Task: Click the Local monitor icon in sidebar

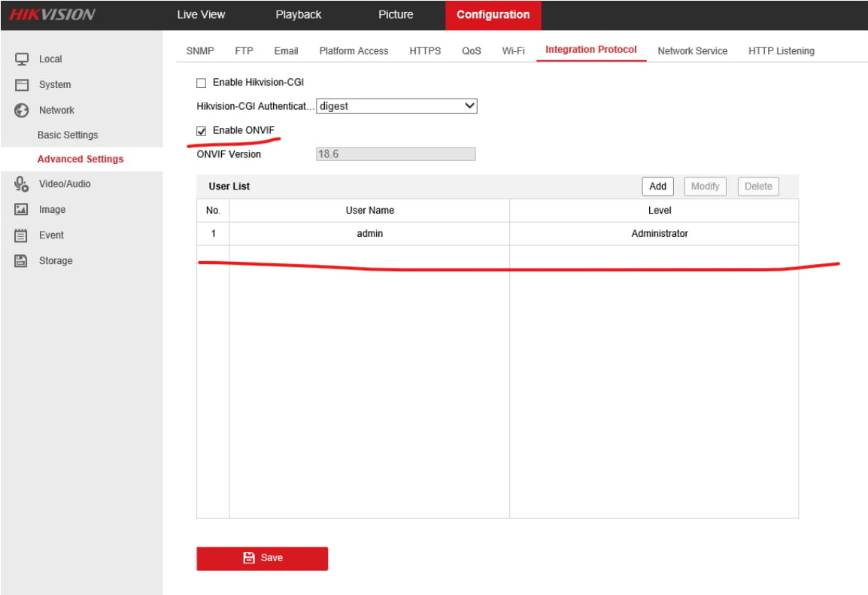Action: click(x=22, y=59)
